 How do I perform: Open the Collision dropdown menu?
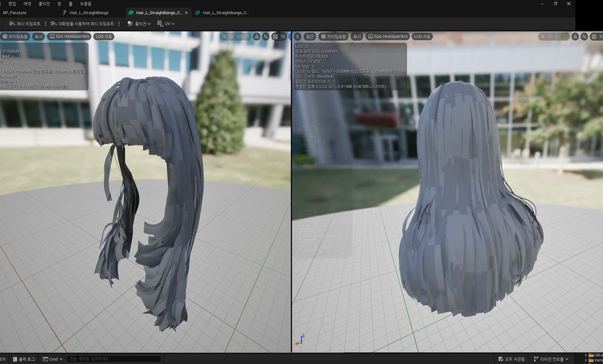pos(139,24)
